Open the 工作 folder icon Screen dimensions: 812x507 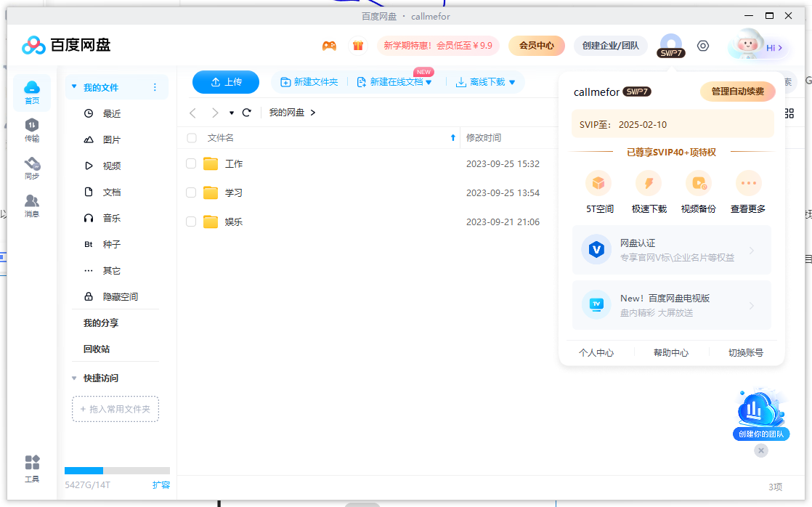point(210,163)
